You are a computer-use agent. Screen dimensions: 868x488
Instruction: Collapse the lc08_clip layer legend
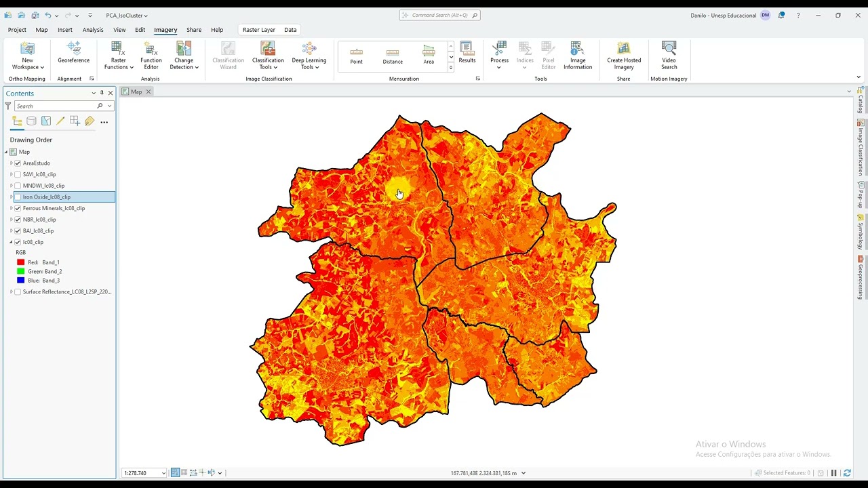[11, 242]
